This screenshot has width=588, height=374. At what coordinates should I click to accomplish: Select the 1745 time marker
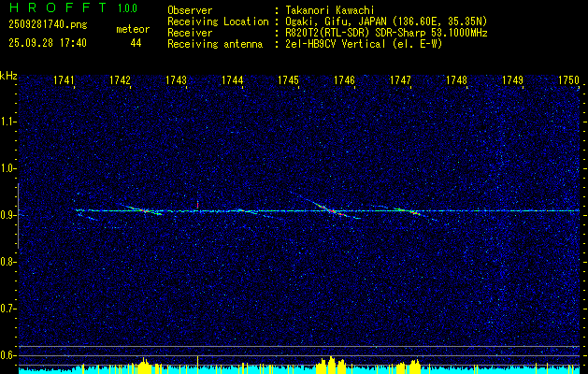pyautogui.click(x=288, y=81)
